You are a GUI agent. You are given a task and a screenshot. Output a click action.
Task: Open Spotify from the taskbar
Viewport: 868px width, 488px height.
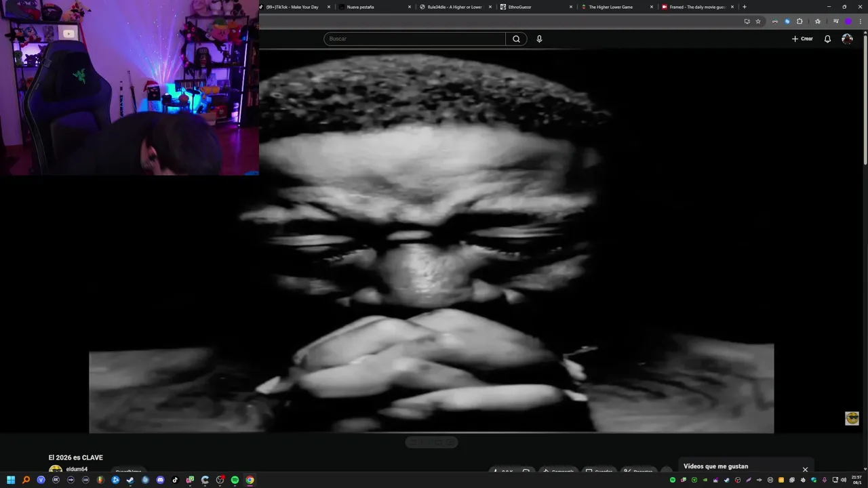pos(235,480)
